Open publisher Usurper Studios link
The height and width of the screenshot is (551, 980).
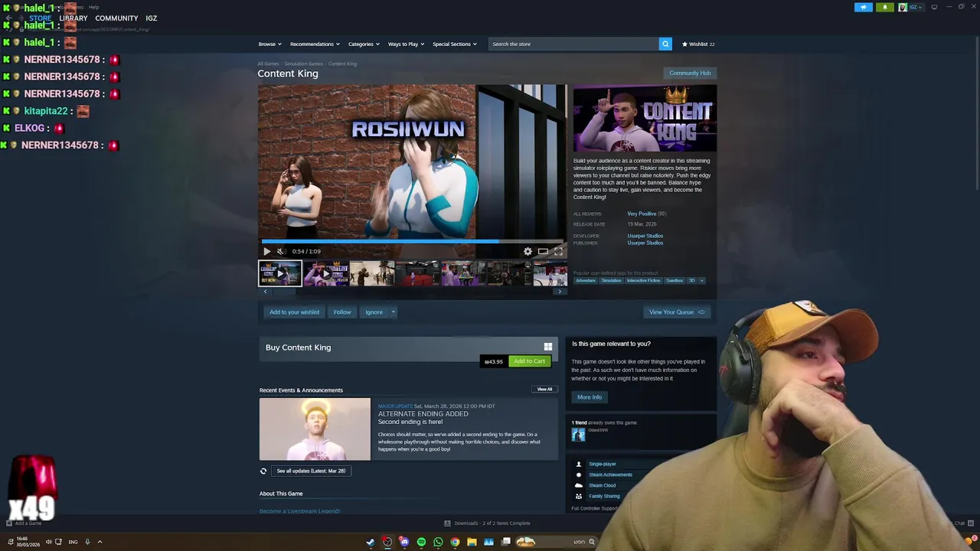coord(645,243)
